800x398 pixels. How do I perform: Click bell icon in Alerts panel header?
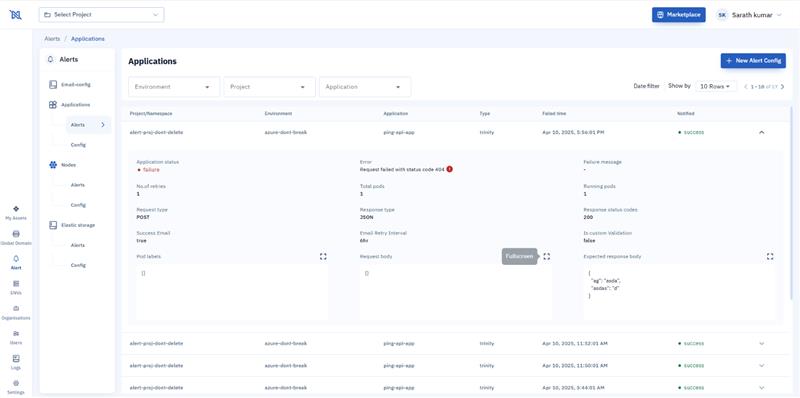[50, 59]
